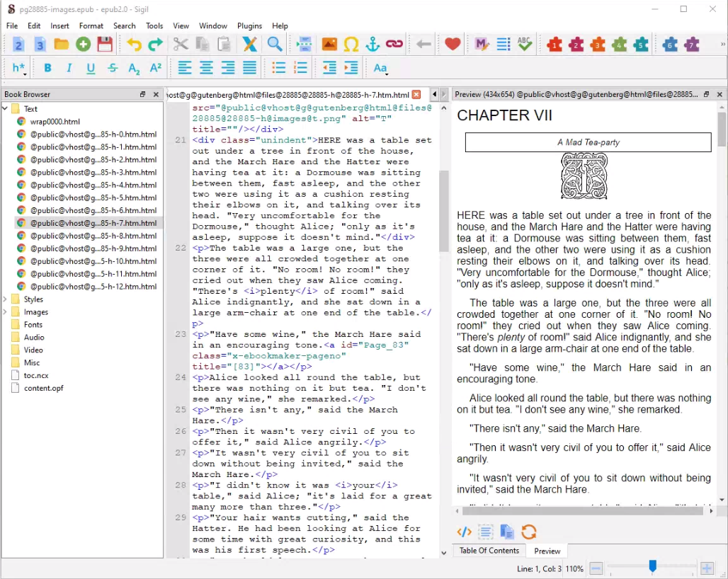
Task: Refresh the Preview pane
Action: coord(529,532)
